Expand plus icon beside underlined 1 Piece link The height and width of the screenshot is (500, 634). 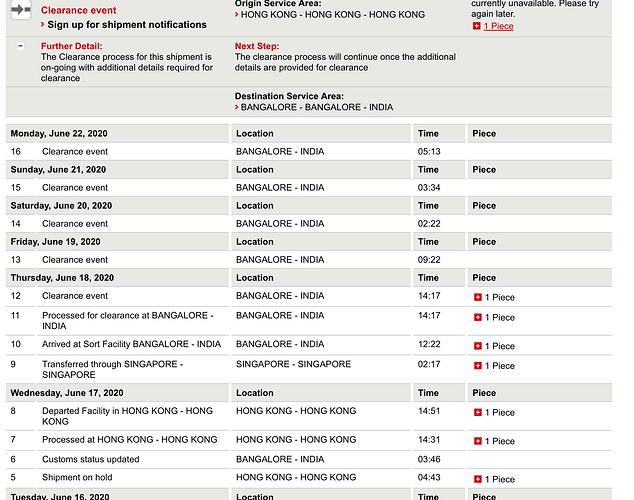click(477, 26)
